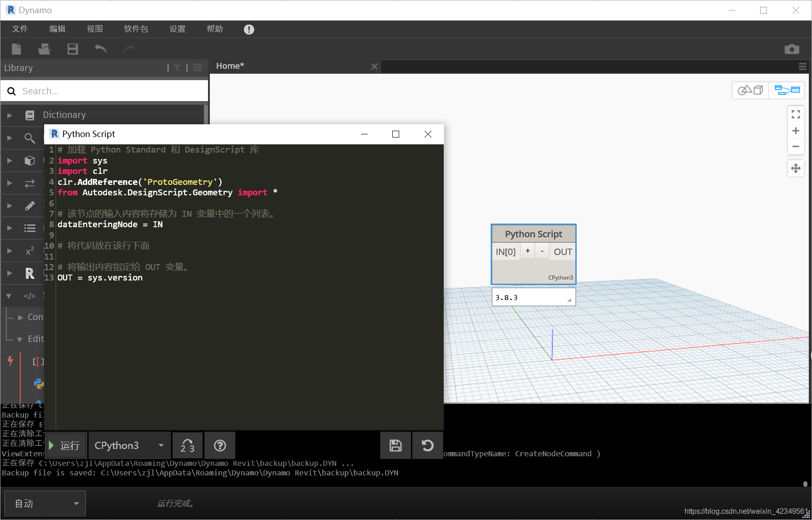Select the IN[0] port of Python node
This screenshot has width=812, height=520.
pyautogui.click(x=506, y=252)
